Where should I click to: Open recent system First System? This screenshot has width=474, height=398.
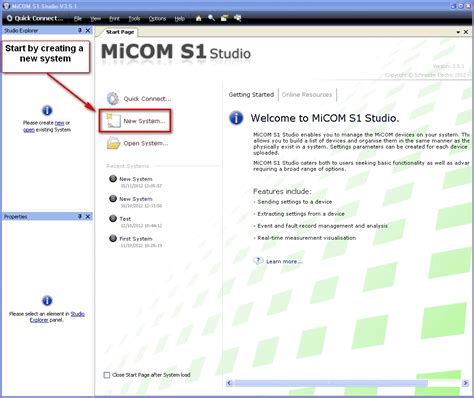[x=136, y=239]
